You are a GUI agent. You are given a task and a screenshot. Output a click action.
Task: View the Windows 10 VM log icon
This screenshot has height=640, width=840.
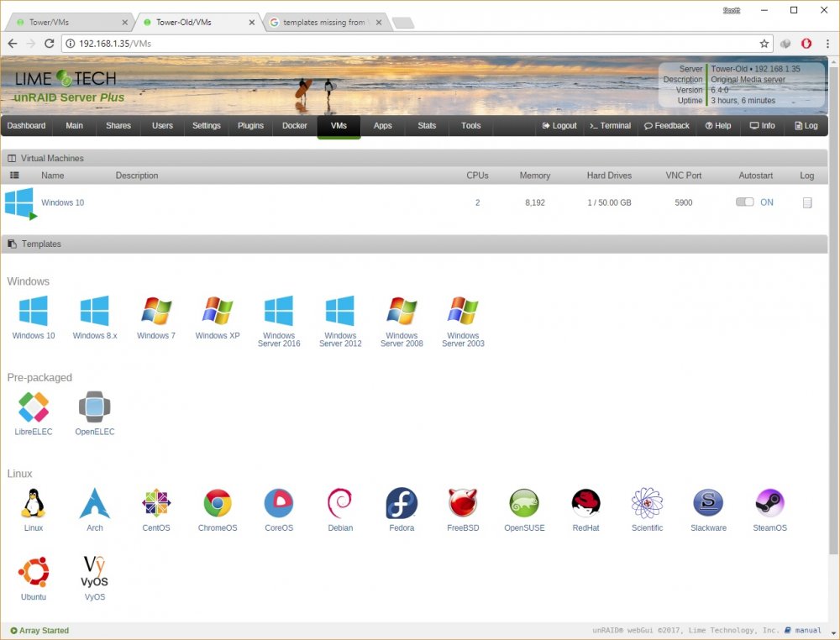click(806, 202)
